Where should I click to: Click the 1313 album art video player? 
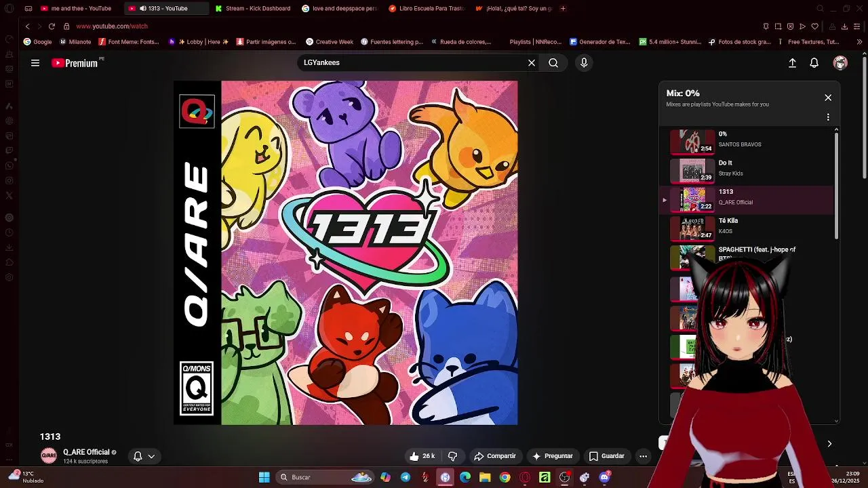(346, 253)
